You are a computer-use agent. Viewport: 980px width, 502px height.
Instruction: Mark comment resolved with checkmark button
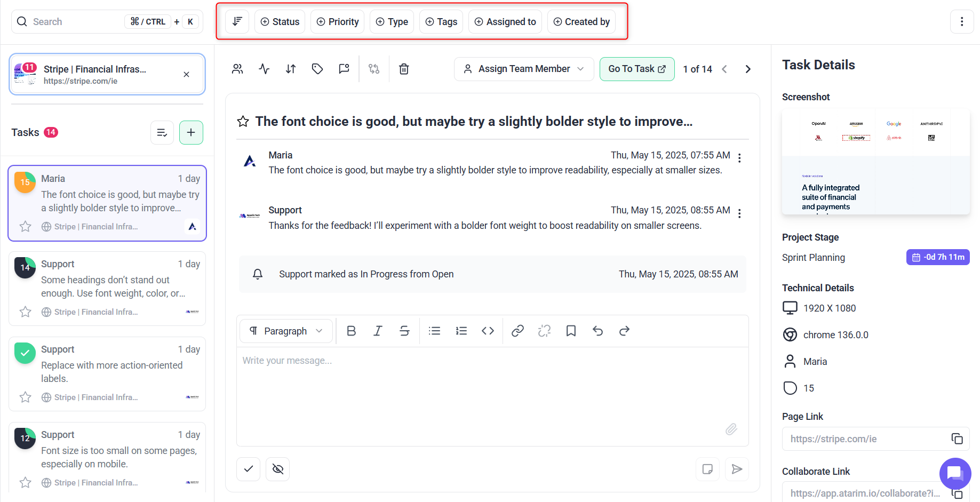[249, 469]
